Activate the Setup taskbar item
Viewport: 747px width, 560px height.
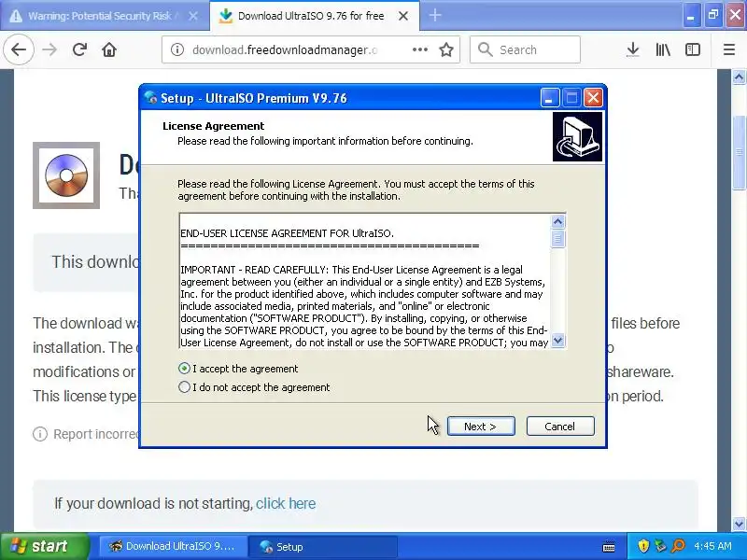point(323,546)
